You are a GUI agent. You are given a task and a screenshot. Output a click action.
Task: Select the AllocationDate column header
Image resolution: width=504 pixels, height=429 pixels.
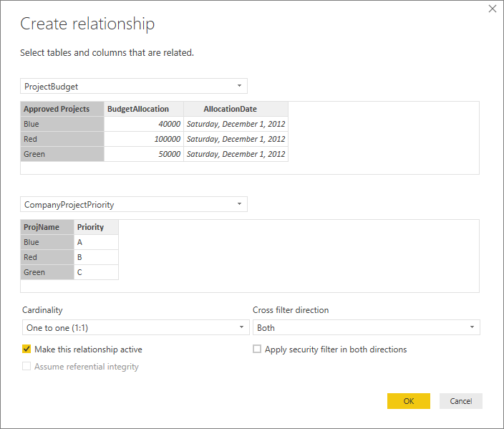[236, 109]
